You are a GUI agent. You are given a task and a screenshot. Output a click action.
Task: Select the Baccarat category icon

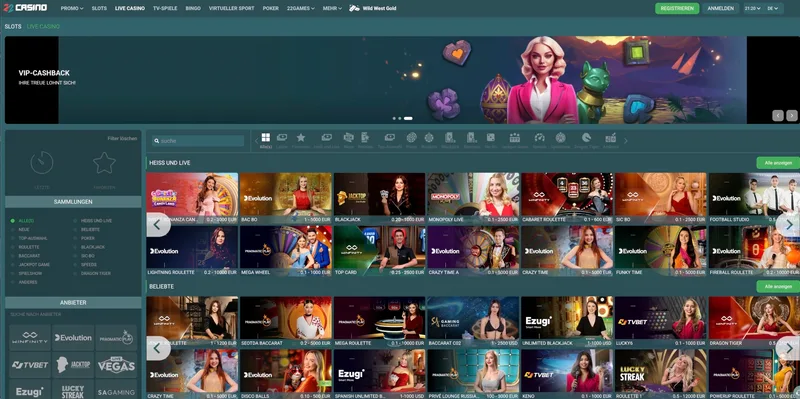[471, 137]
